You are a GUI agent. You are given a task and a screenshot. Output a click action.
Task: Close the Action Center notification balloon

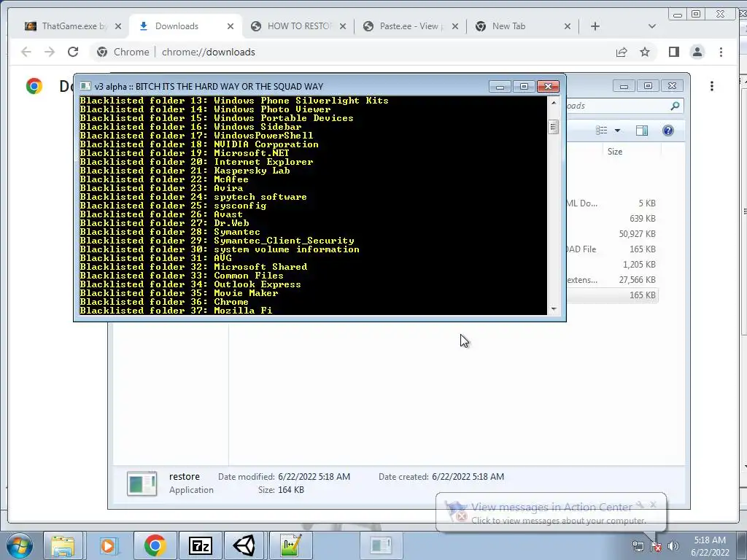coord(653,505)
